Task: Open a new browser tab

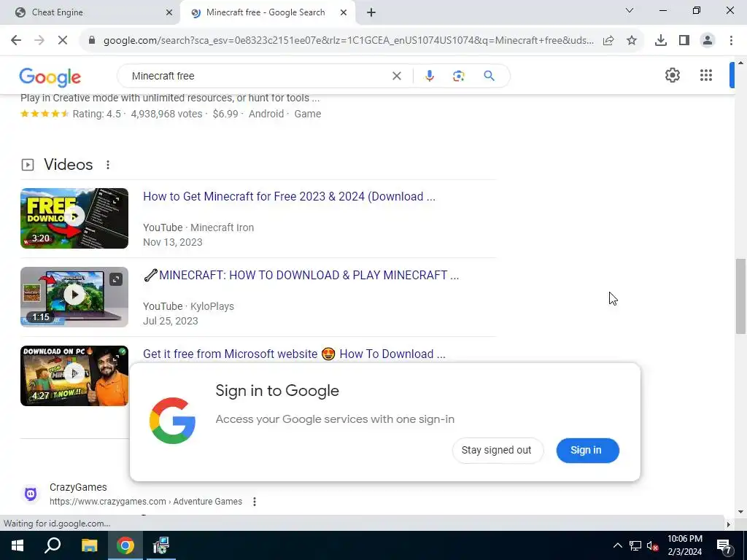Action: click(371, 12)
